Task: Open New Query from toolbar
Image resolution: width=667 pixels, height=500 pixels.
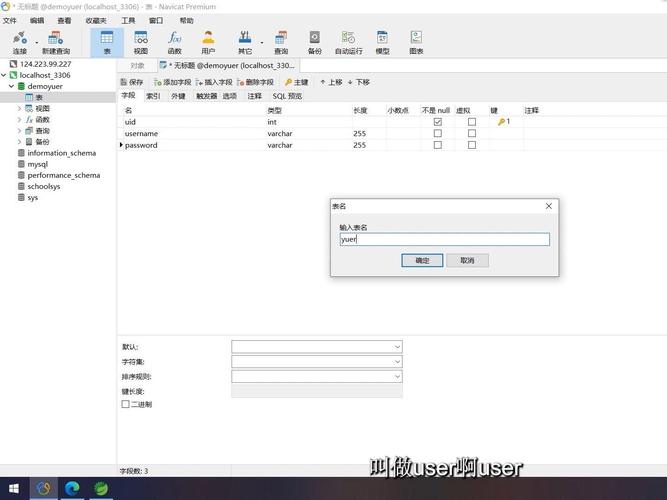Action: (x=56, y=43)
